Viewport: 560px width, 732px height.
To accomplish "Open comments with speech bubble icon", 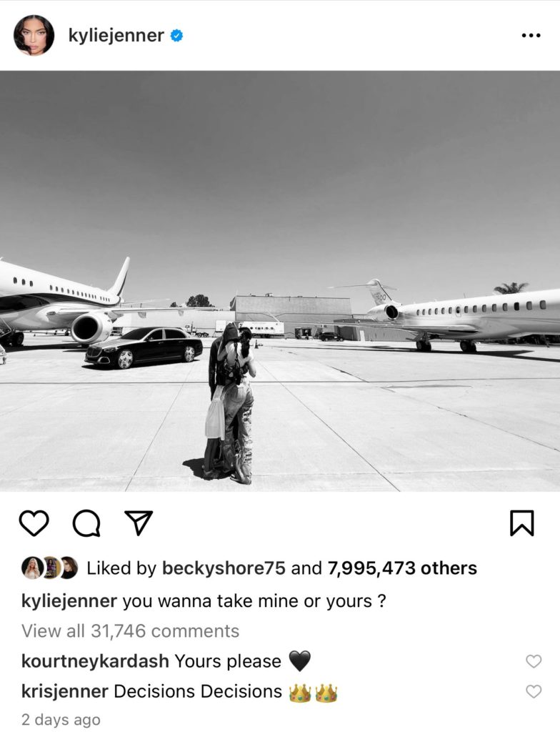I will pos(87,523).
